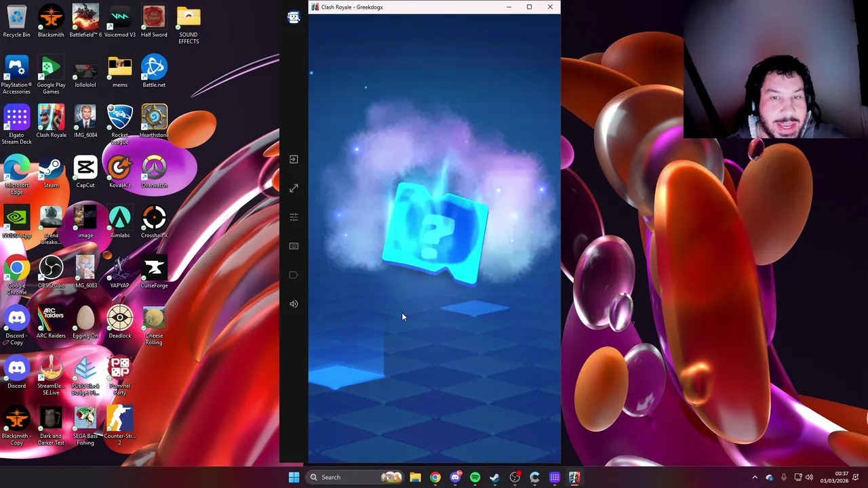The image size is (868, 488).
Task: Open NVIDIA App desktop shortcut
Action: [x=16, y=223]
